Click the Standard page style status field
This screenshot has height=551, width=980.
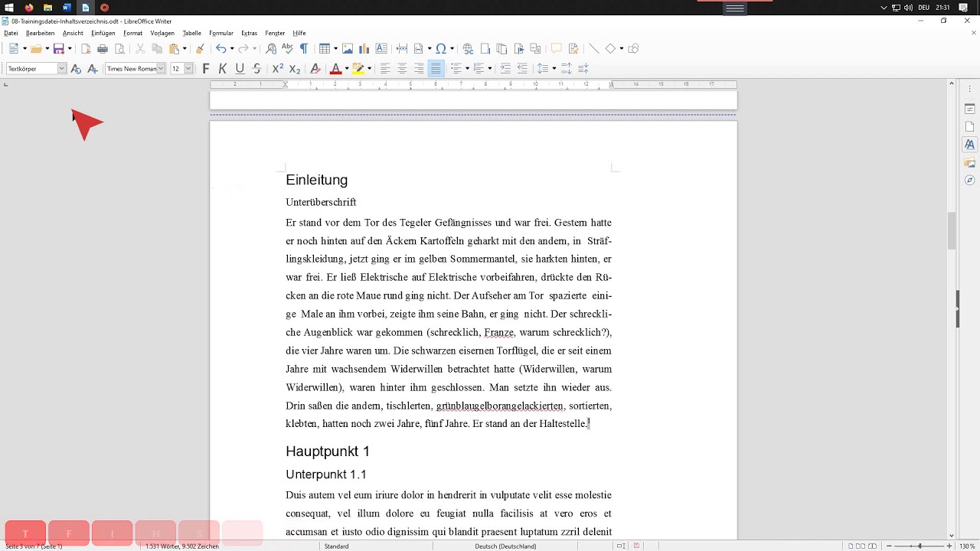[337, 546]
